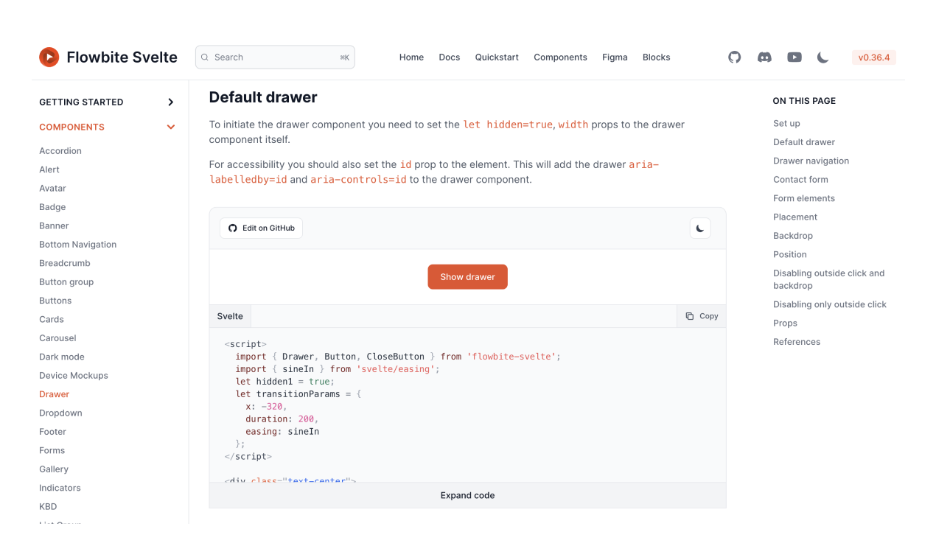The height and width of the screenshot is (560, 936).
Task: Open the YouTube channel icon
Action: (794, 57)
